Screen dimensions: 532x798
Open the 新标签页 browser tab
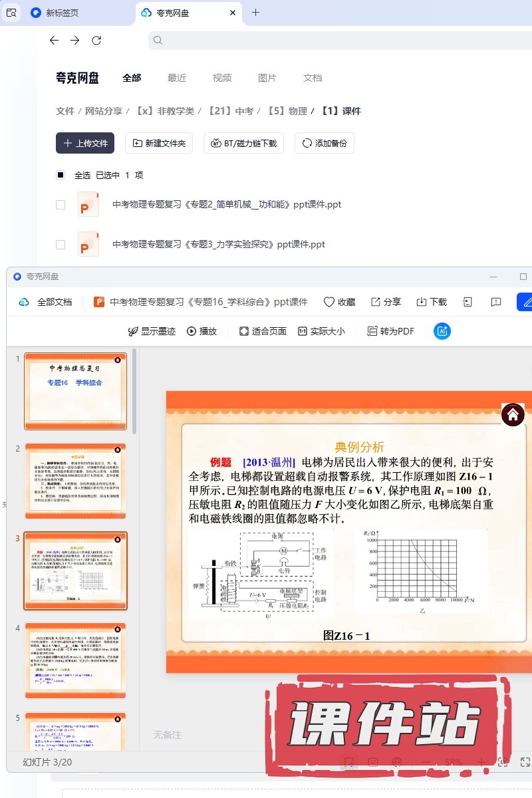[61, 13]
